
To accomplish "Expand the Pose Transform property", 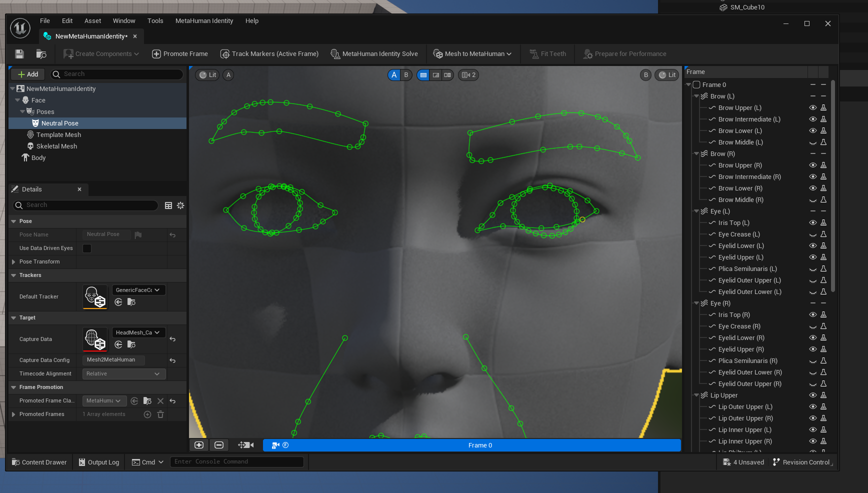I will pos(13,262).
